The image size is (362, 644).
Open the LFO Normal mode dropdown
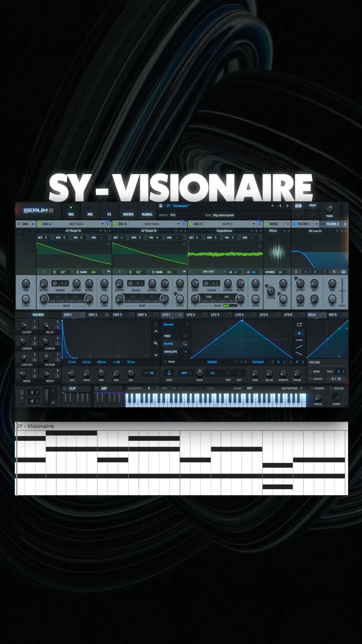(x=176, y=324)
